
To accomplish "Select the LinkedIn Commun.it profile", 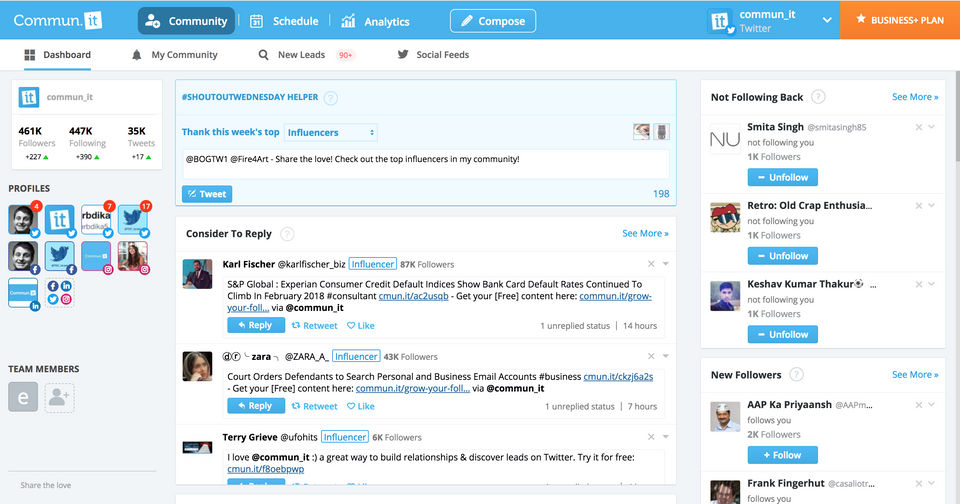I will (23, 293).
